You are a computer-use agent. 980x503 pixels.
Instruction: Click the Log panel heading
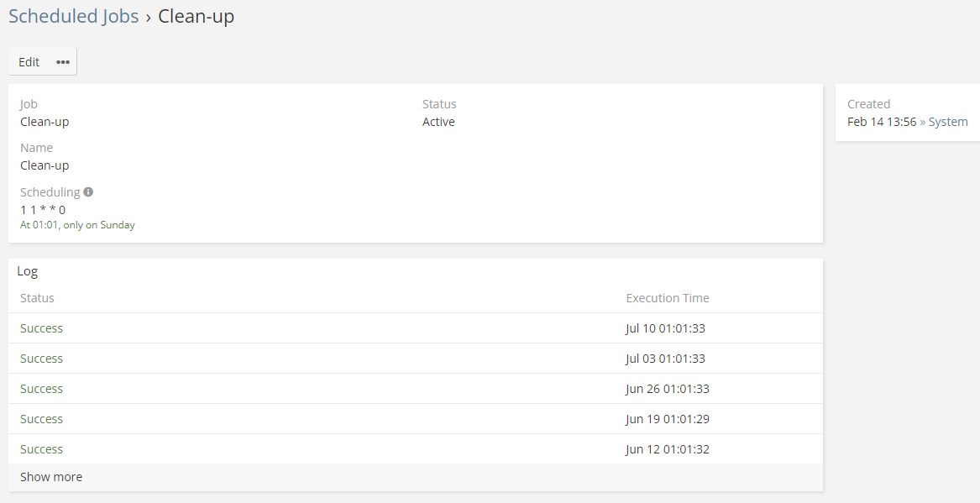coord(28,271)
